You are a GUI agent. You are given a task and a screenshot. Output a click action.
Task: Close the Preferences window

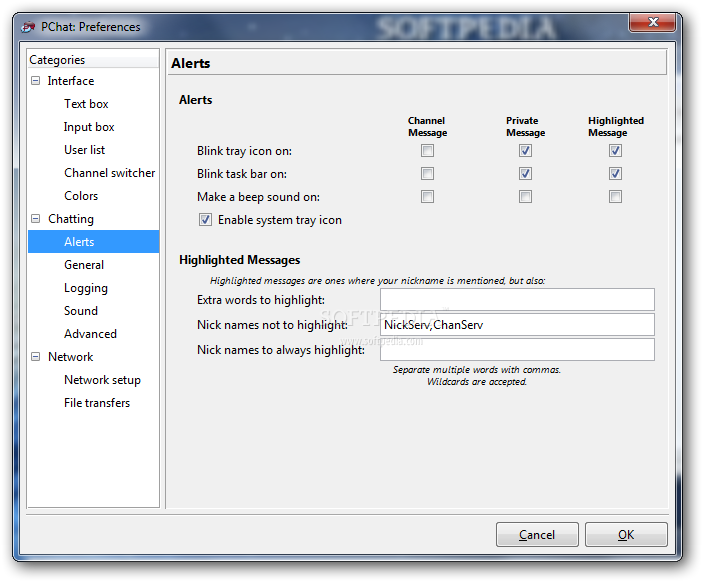click(x=652, y=22)
